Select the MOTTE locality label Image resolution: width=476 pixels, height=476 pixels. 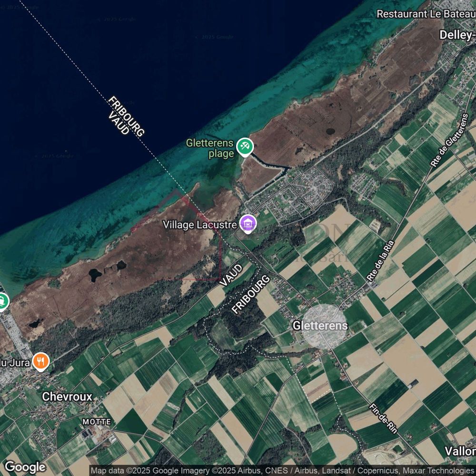[97, 422]
